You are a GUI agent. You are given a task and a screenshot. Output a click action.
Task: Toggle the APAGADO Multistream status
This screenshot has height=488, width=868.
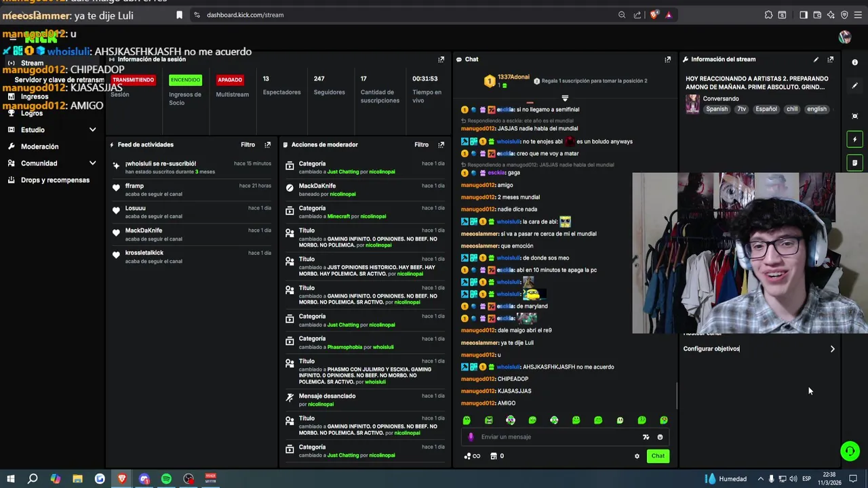pyautogui.click(x=229, y=80)
